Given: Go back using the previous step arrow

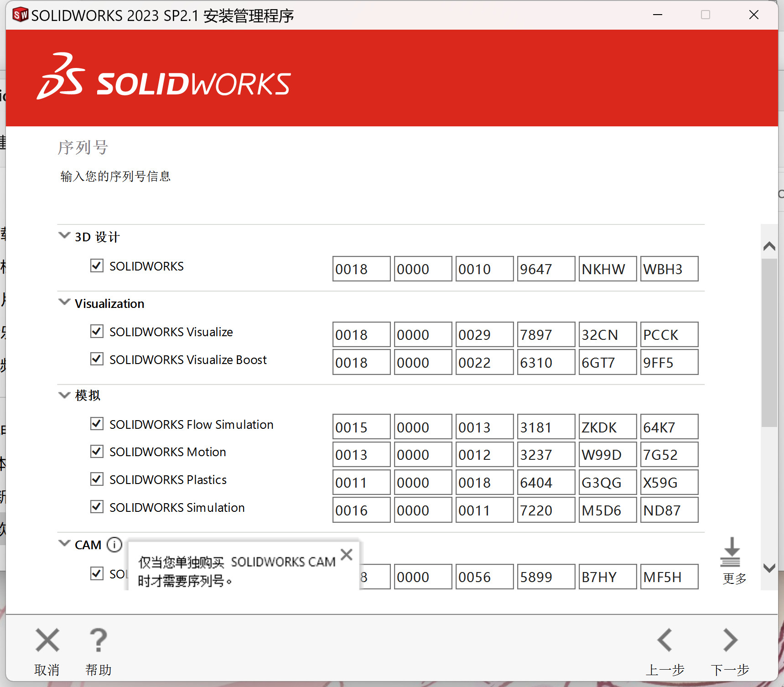Looking at the screenshot, I should point(665,640).
